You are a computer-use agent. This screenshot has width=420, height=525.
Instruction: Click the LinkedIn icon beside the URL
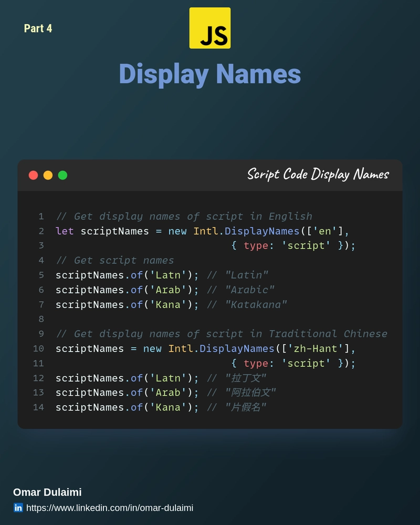18,508
